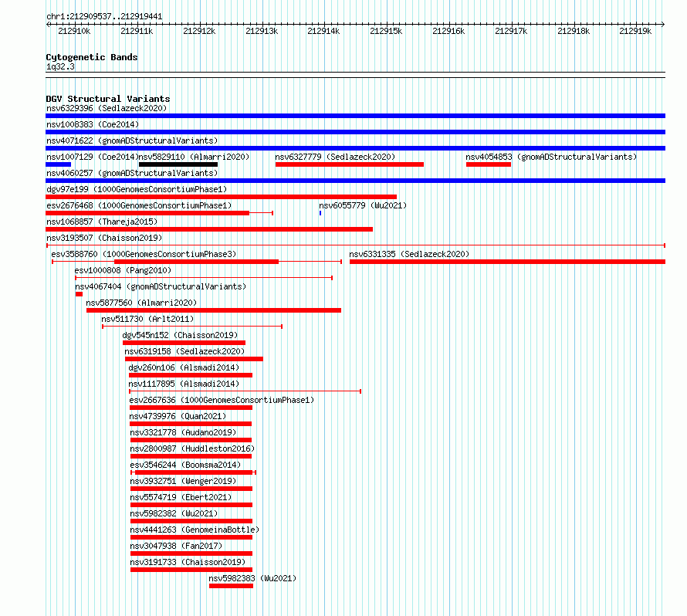Select the 1q32.3 band label
Viewport: 687px width, 616px height.
tap(60, 66)
